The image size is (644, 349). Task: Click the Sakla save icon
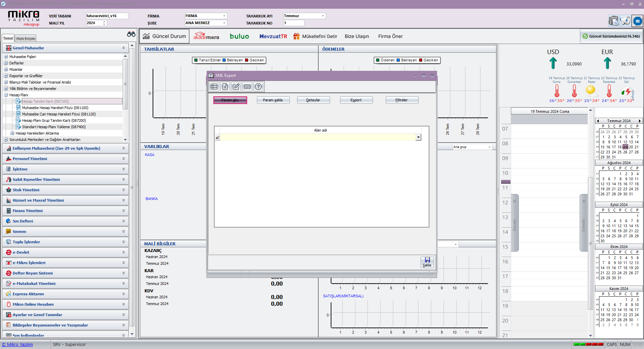427,262
